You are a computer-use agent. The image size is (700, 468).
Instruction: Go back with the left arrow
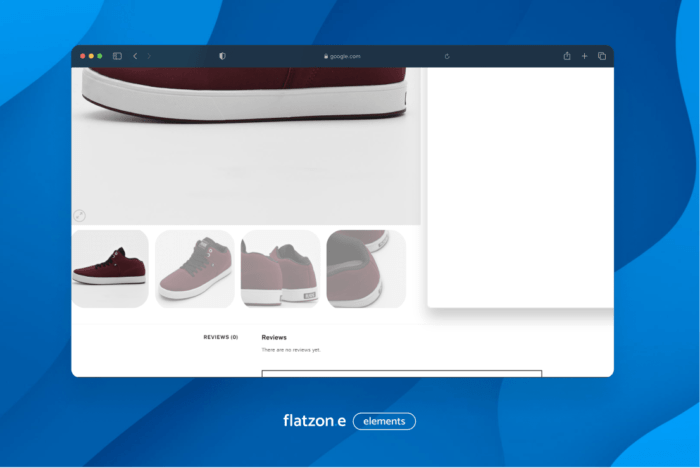click(x=135, y=56)
